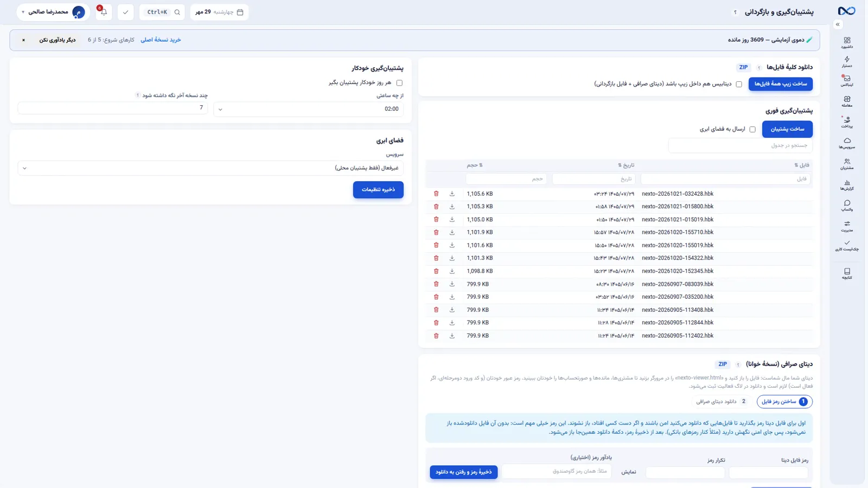The width and height of the screenshot is (868, 488).
Task: Sort table by تاریخ column header
Action: pos(626,165)
